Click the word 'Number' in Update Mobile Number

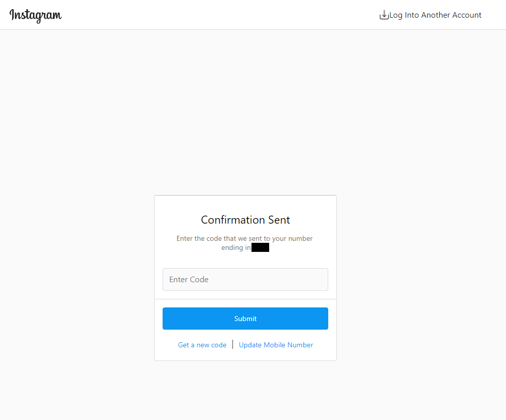click(300, 345)
